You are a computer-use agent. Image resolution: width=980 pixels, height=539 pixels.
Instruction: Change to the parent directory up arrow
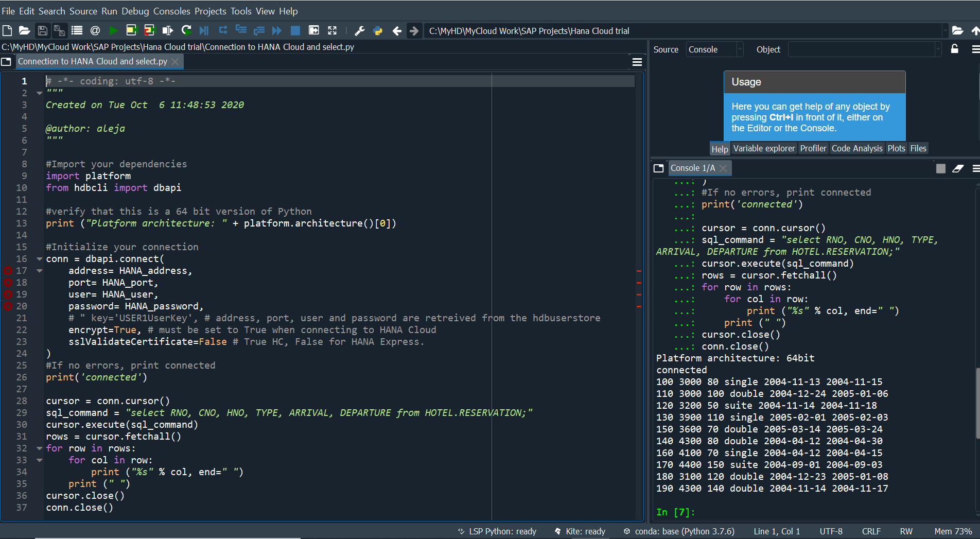(975, 31)
